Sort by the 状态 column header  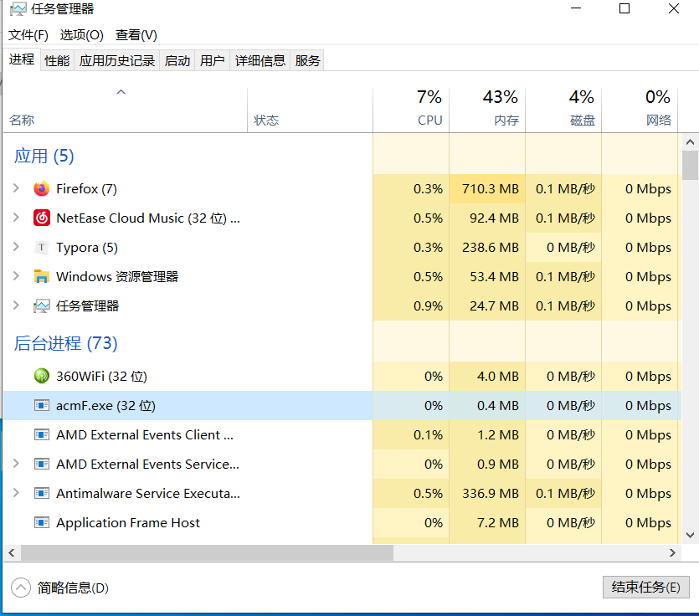pos(310,110)
